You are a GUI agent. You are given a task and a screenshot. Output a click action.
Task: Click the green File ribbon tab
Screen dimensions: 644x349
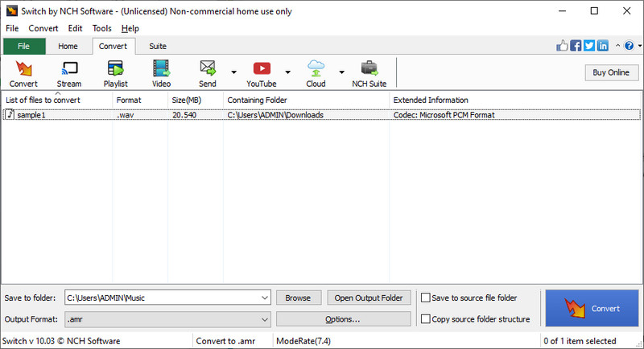pos(24,47)
